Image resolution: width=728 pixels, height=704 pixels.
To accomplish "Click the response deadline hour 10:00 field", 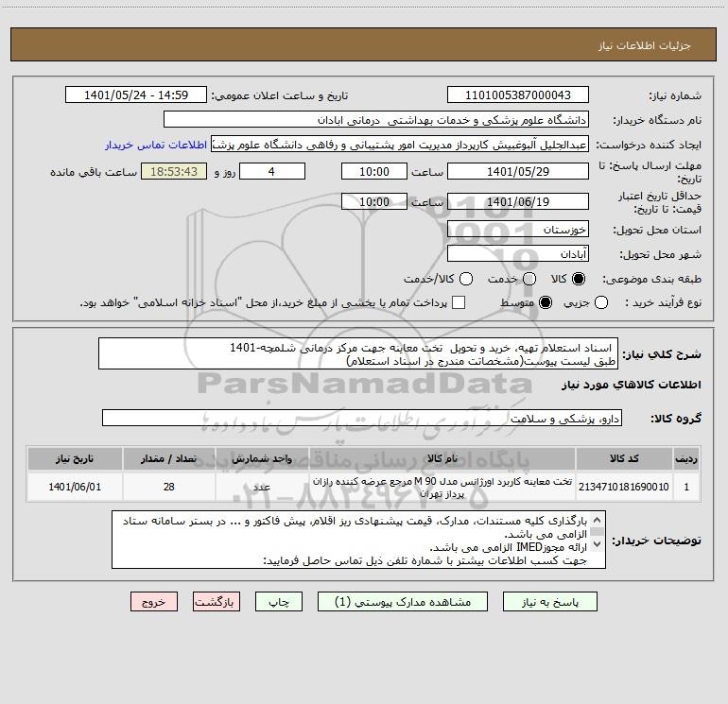I will (x=374, y=171).
